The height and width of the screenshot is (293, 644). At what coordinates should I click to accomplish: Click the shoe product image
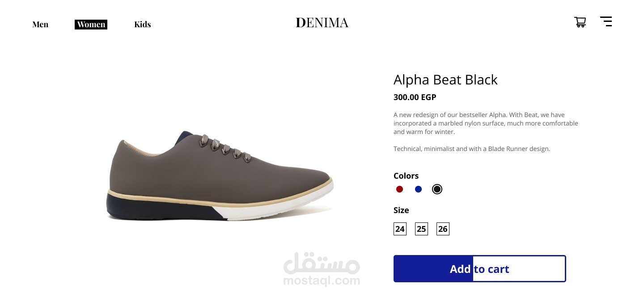pyautogui.click(x=221, y=176)
